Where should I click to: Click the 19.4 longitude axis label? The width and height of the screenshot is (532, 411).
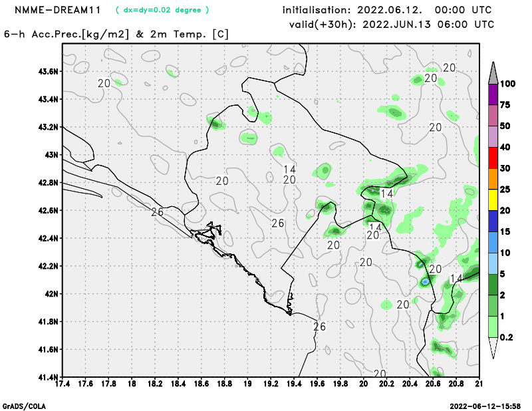(x=294, y=384)
